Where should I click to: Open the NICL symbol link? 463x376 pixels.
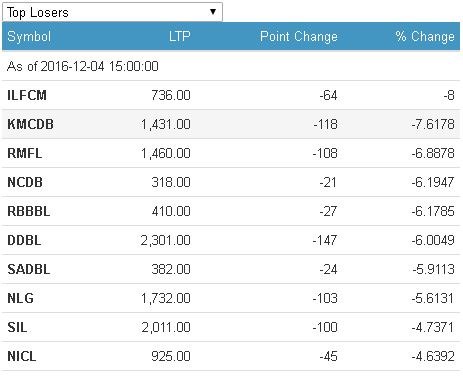22,356
